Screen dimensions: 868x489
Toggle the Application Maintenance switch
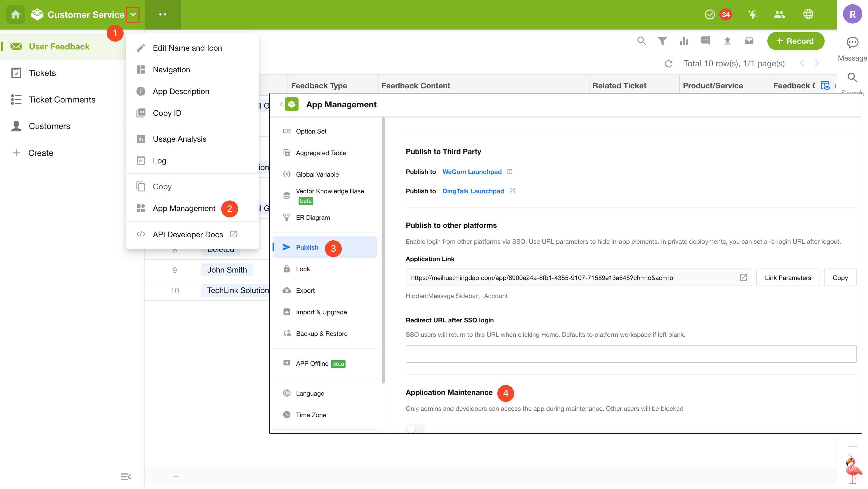point(415,428)
